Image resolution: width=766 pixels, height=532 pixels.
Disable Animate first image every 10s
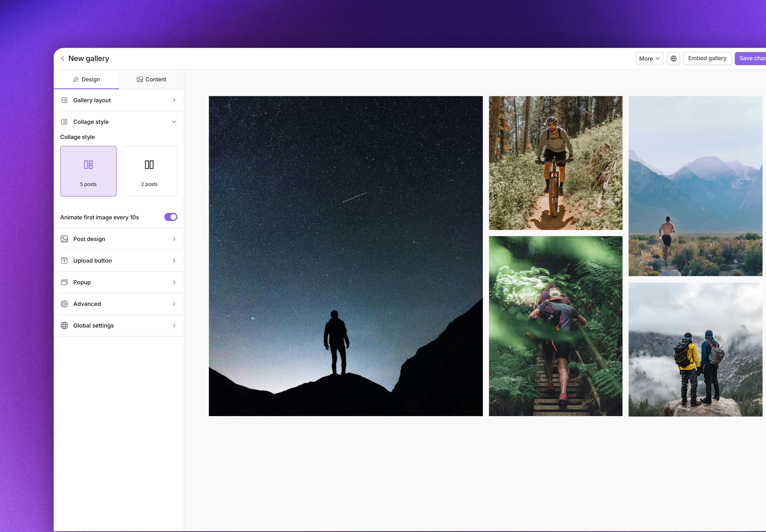[x=170, y=217]
